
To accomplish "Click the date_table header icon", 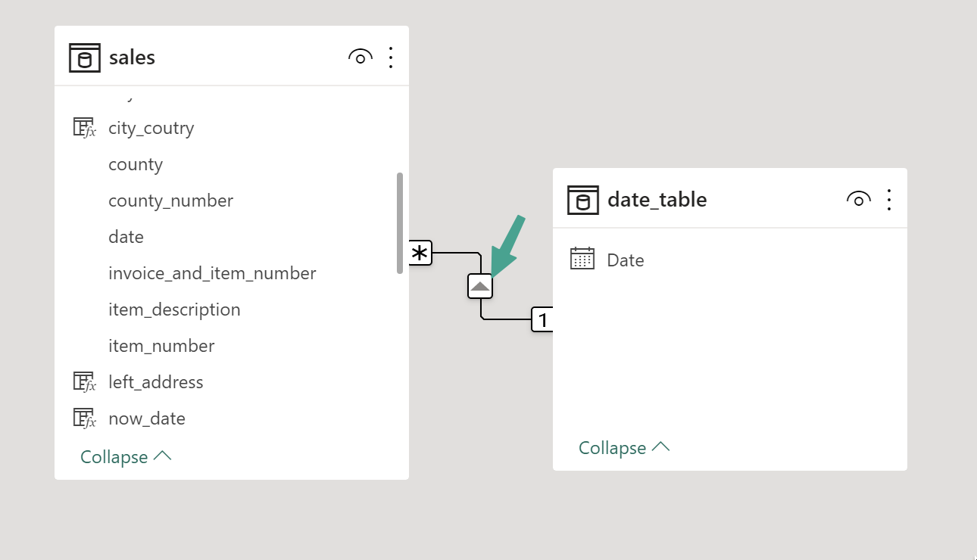I will [x=582, y=200].
